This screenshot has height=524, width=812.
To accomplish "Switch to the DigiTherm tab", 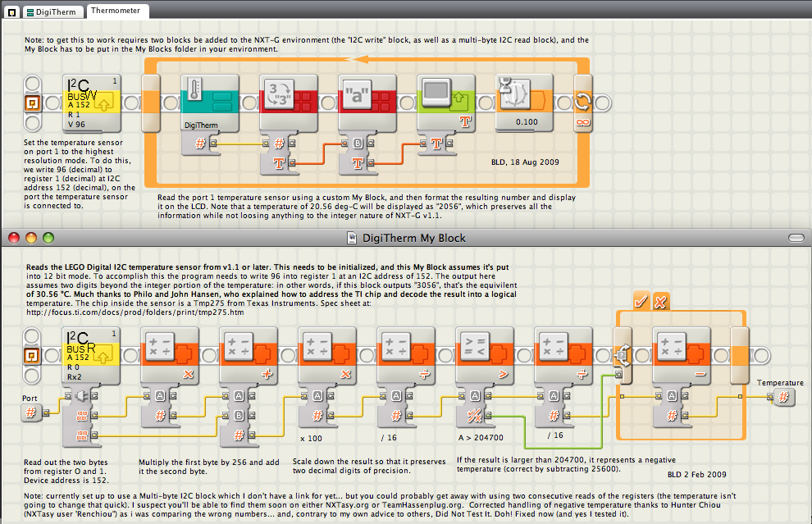I will coord(52,11).
